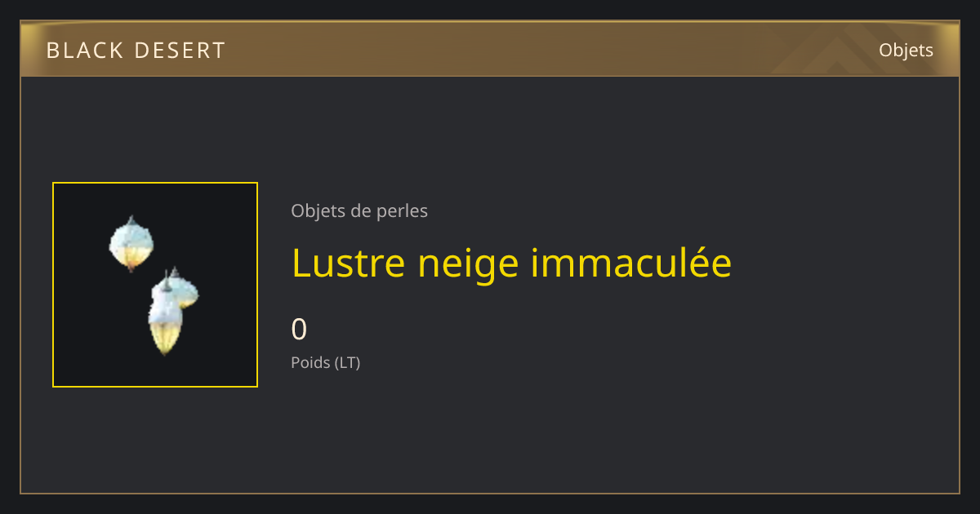Click the (LT) unit text
Viewport: 980px width, 514px height.
pos(348,363)
